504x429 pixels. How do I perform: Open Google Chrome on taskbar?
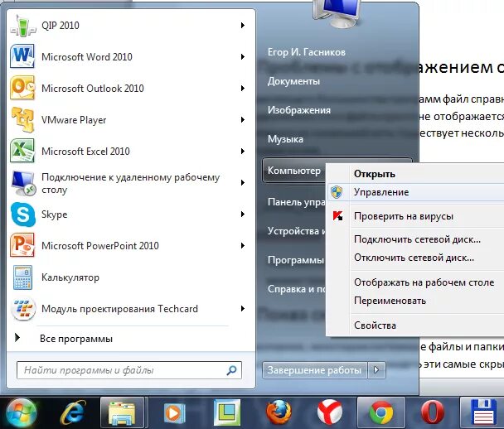pyautogui.click(x=381, y=412)
